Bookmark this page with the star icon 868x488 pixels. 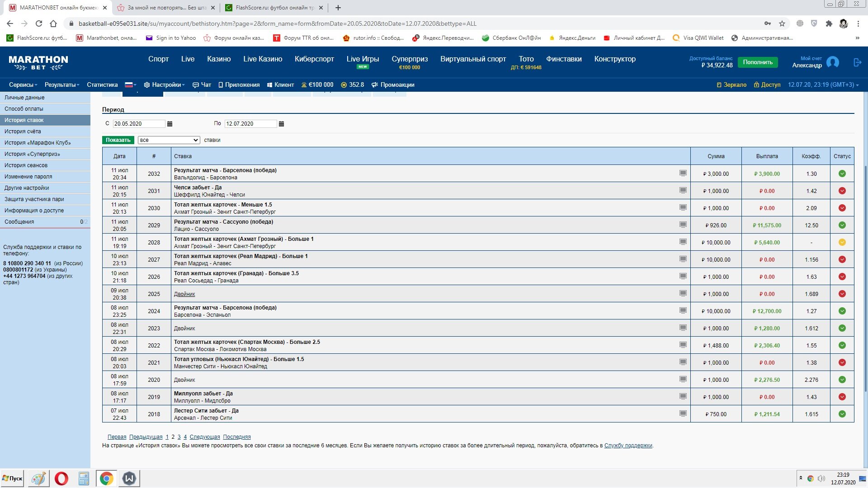[782, 23]
